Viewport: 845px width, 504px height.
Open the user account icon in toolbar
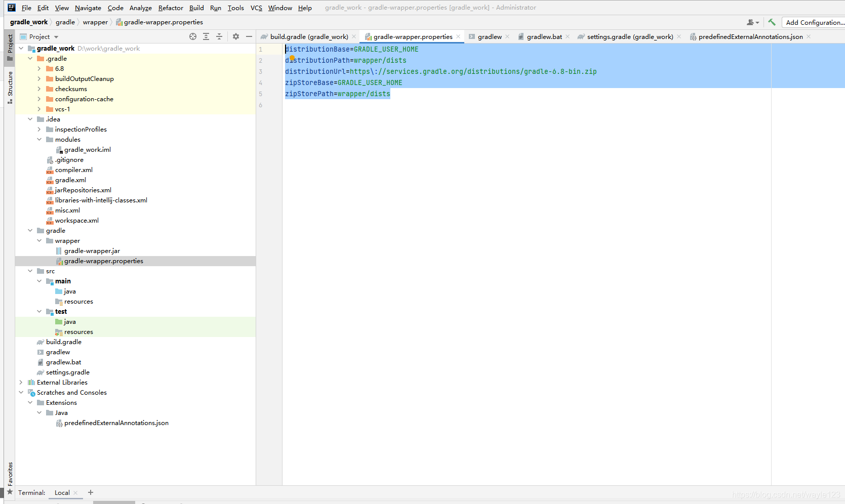[x=753, y=22]
